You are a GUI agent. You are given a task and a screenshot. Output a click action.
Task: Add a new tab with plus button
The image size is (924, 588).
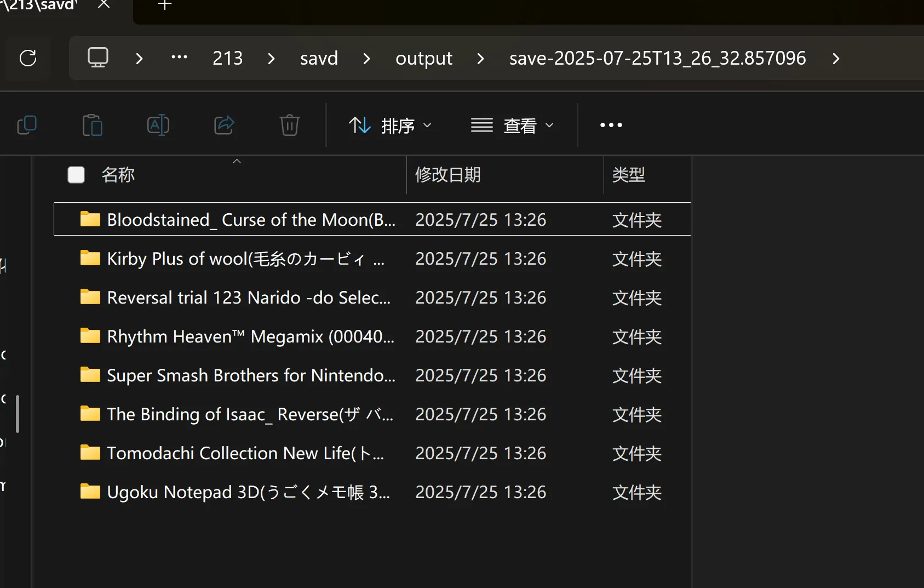click(164, 5)
